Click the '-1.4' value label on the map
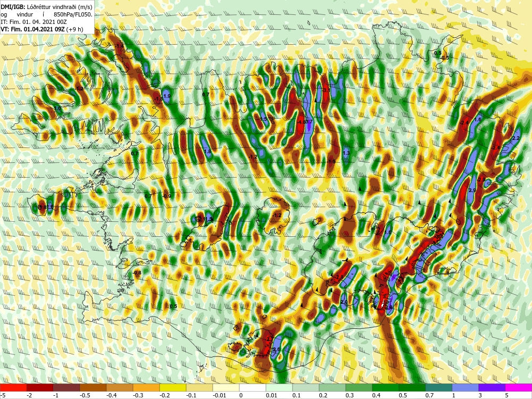This screenshot has height=399, width=532. 120,46
